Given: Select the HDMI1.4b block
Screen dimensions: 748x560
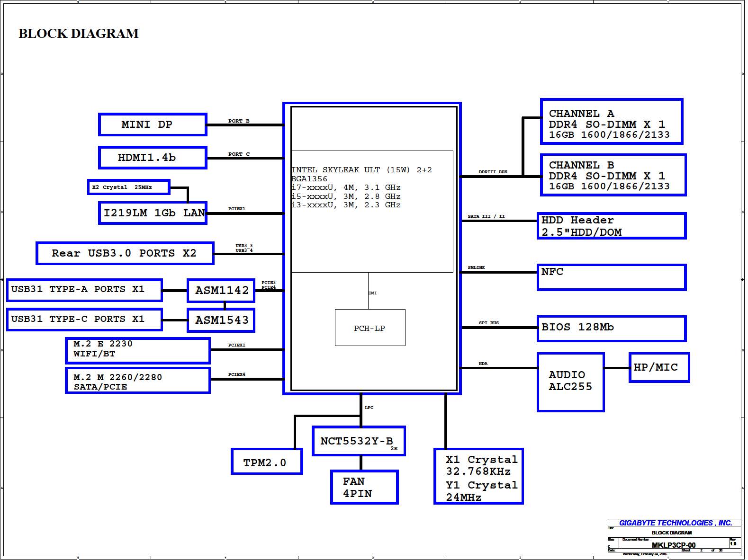Looking at the screenshot, I should coord(153,158).
